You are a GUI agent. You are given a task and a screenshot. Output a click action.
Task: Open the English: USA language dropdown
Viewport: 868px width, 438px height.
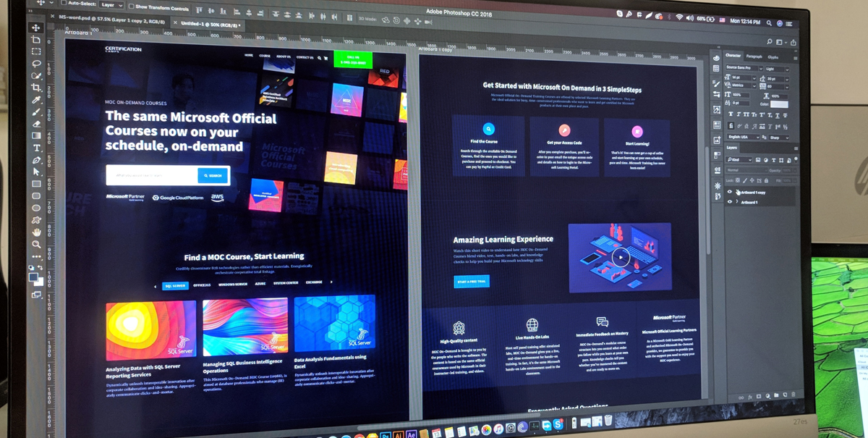click(743, 137)
